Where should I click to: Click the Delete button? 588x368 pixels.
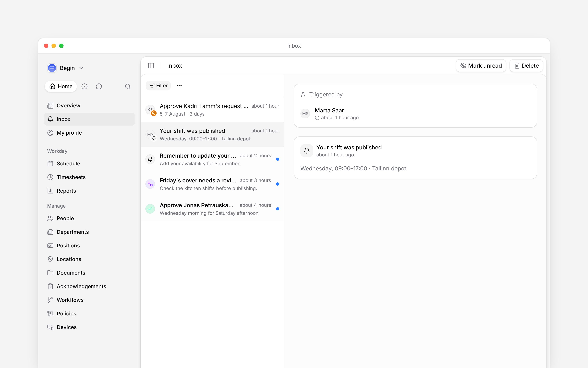pos(526,66)
